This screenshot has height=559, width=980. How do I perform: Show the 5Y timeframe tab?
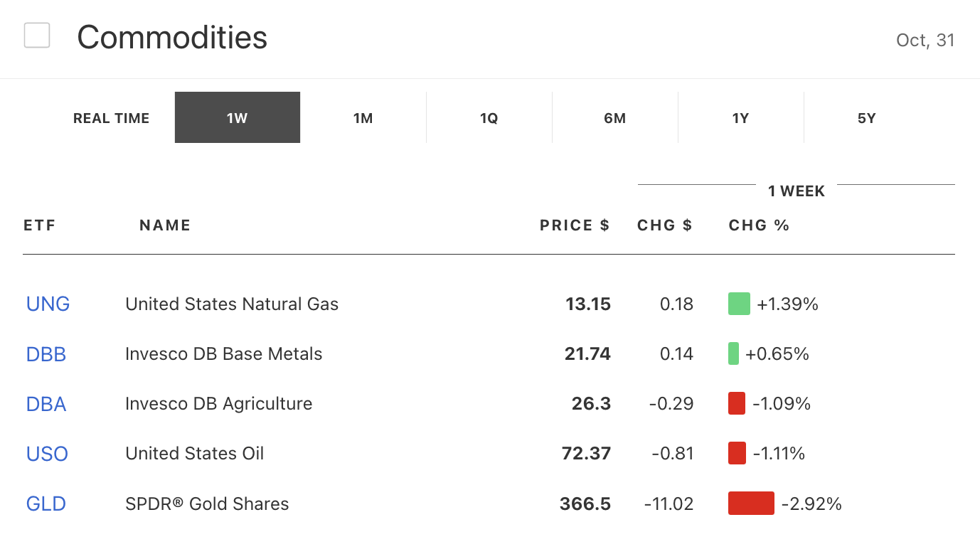(866, 118)
